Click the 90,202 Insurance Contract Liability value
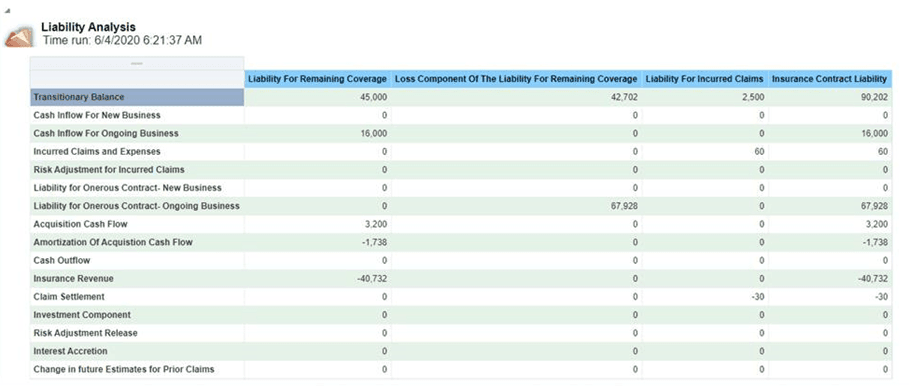Viewport: 909px width, 386px height. click(x=875, y=97)
